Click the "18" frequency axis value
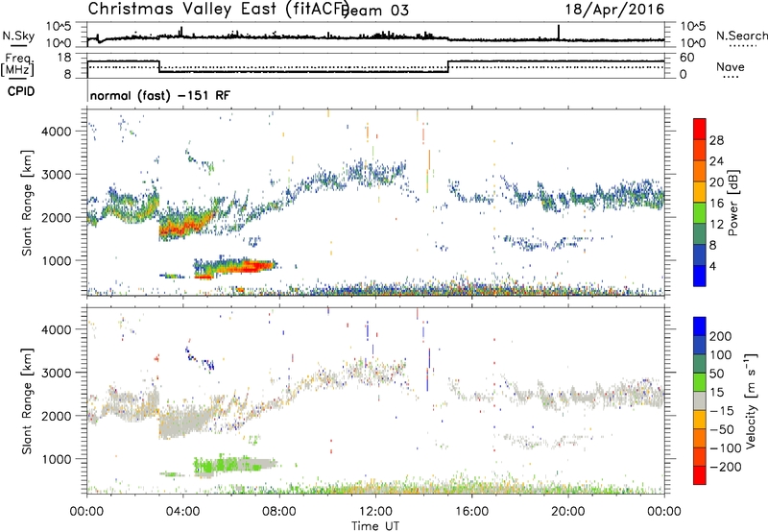The height and width of the screenshot is (532, 768). (x=64, y=58)
